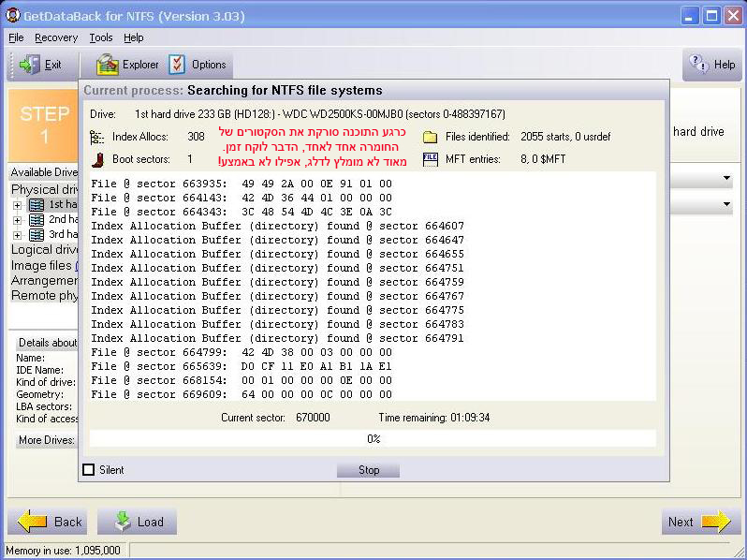Select the 2nd hard drive disk icon
Image resolution: width=747 pixels, height=560 pixels.
point(37,220)
